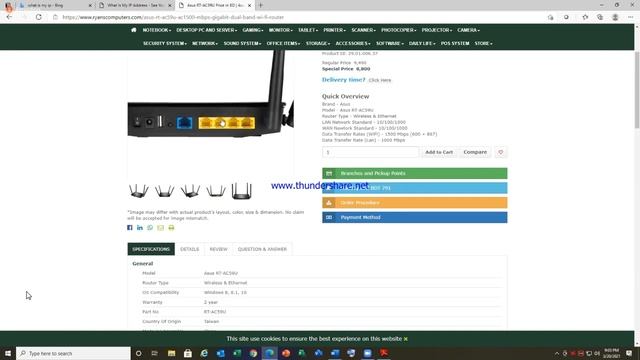Open File Explorer from taskbar

171,353
